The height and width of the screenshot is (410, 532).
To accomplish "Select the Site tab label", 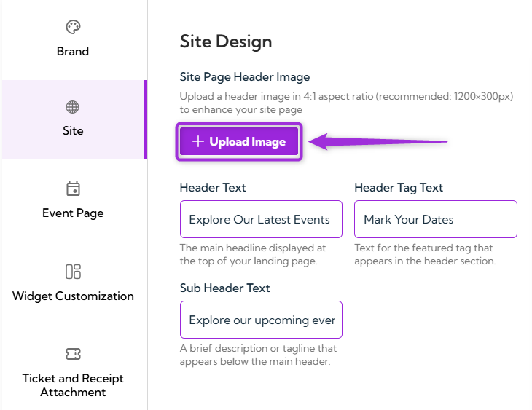I will [73, 130].
